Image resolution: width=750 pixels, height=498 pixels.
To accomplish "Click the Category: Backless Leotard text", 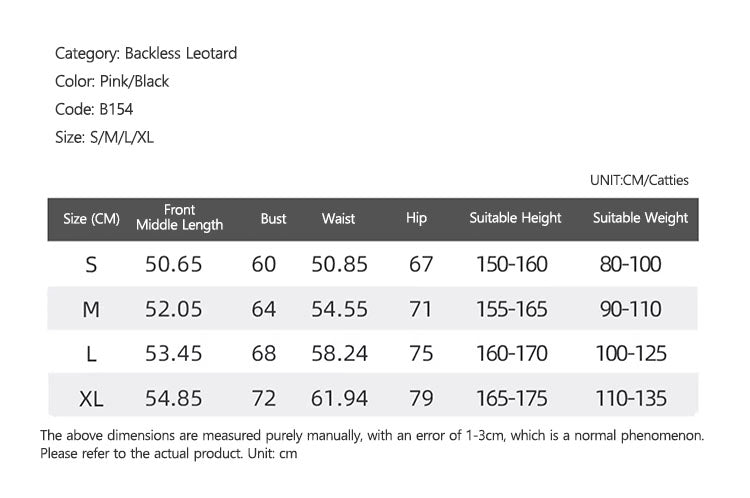I will tap(146, 53).
